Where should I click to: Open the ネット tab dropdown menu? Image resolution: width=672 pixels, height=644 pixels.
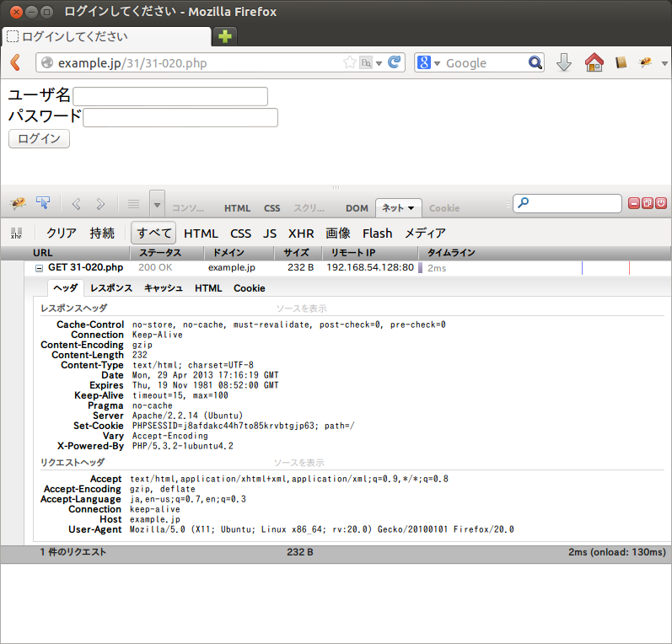tap(411, 208)
